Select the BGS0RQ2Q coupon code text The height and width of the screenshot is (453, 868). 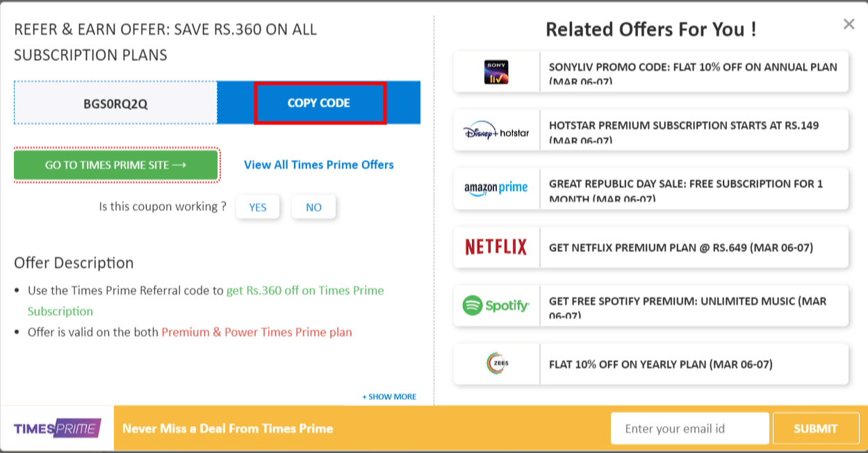coord(114,102)
